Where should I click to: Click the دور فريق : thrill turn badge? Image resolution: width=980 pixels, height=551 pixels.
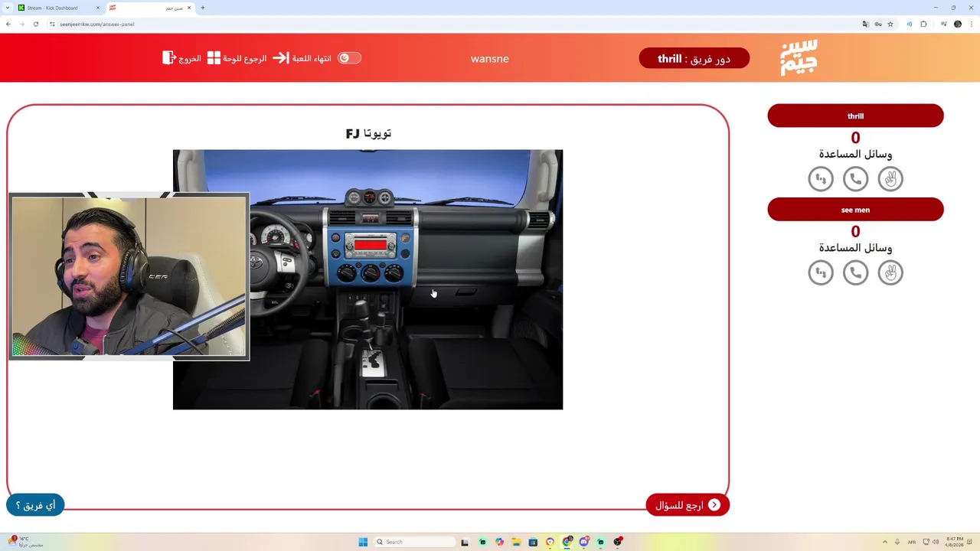coord(694,58)
